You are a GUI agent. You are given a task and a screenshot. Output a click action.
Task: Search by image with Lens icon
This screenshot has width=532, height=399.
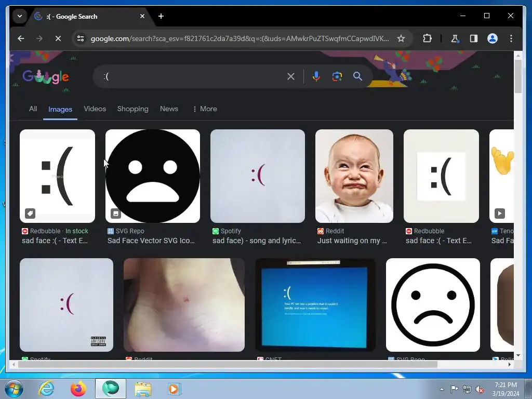click(x=337, y=76)
